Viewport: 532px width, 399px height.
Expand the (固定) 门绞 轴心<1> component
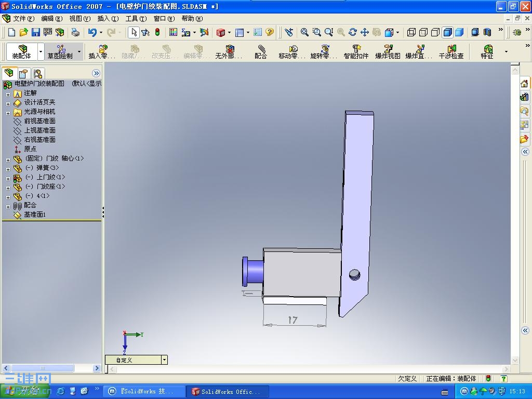[x=8, y=160]
